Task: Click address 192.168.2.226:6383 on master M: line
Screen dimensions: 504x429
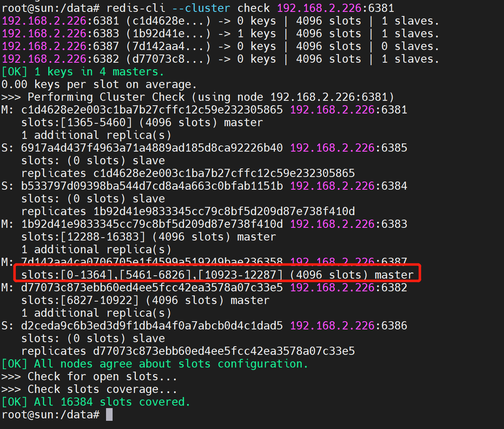Action: [x=349, y=224]
